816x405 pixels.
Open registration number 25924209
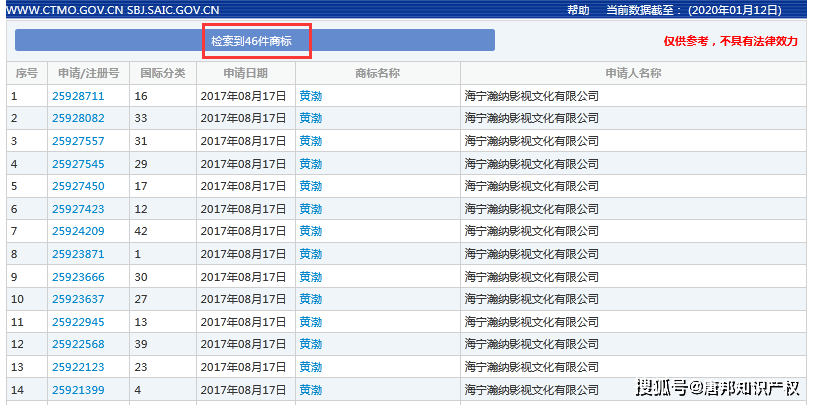click(78, 231)
